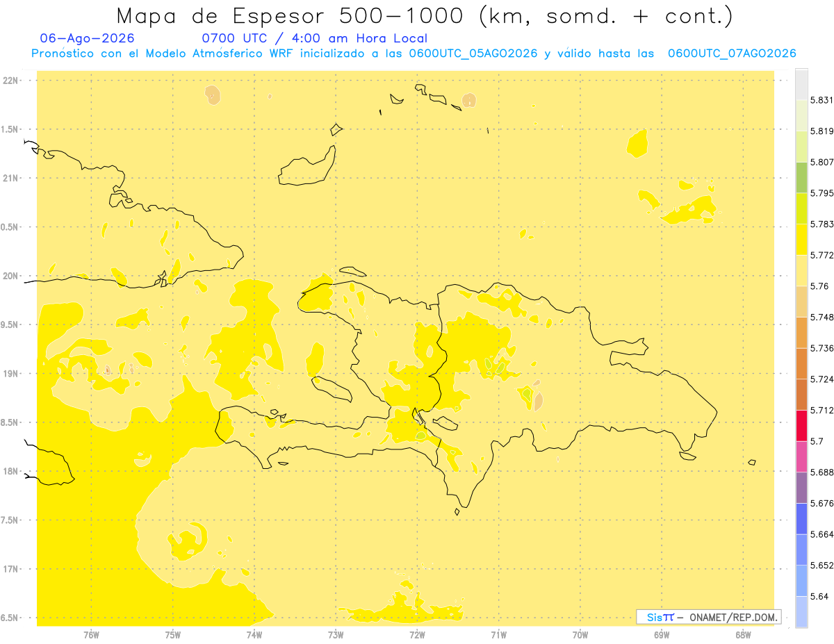Click the 20N latitude axis label
This screenshot has height=644, width=834.
coord(10,276)
